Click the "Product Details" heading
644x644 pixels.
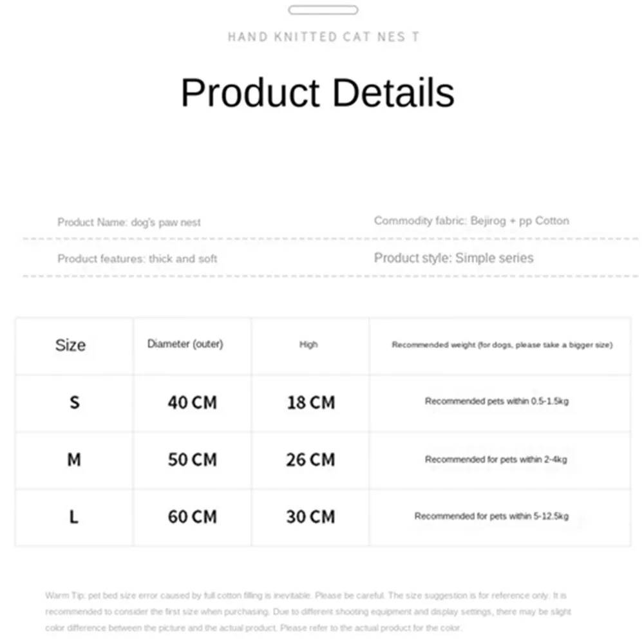(x=317, y=93)
